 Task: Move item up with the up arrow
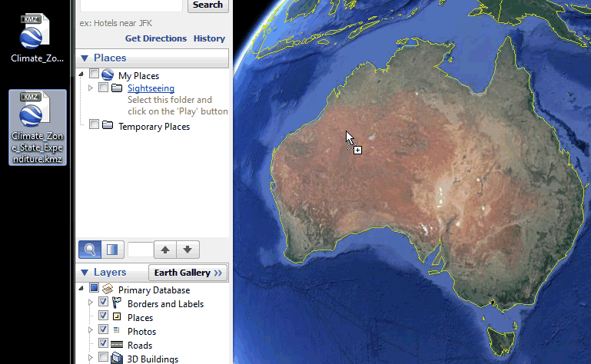(x=164, y=250)
